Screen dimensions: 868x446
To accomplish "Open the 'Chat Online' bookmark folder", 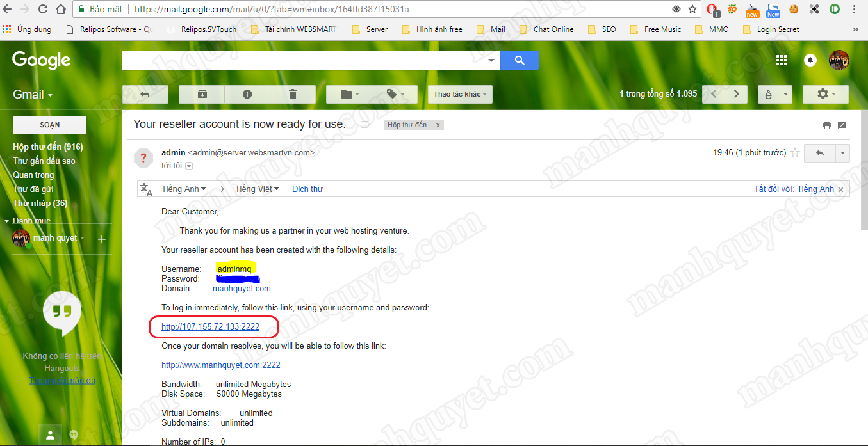I will point(546,29).
